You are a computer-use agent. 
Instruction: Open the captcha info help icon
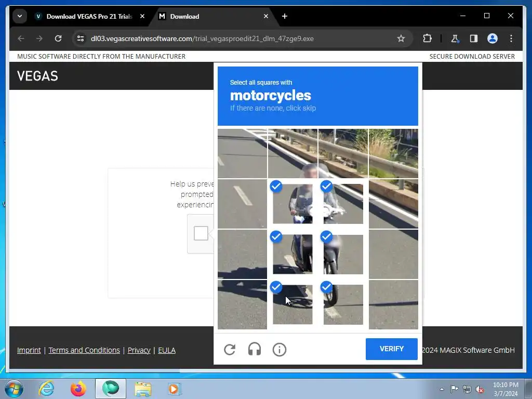click(x=279, y=350)
